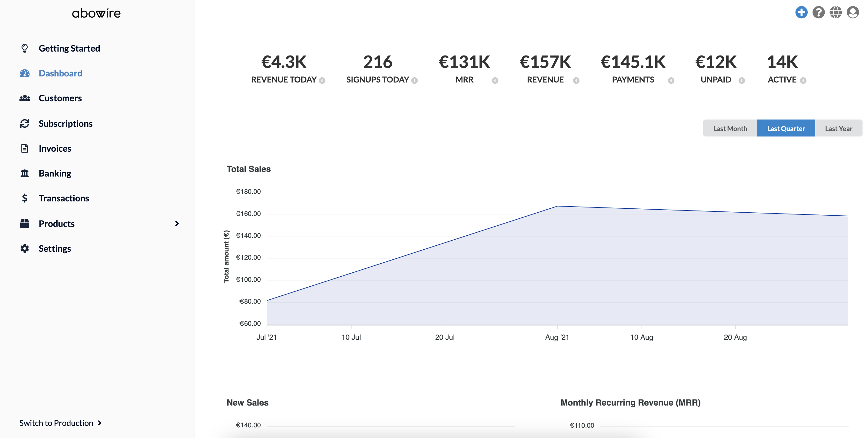This screenshot has width=868, height=438.
Task: Switch chart range to Last Year
Action: pyautogui.click(x=838, y=129)
